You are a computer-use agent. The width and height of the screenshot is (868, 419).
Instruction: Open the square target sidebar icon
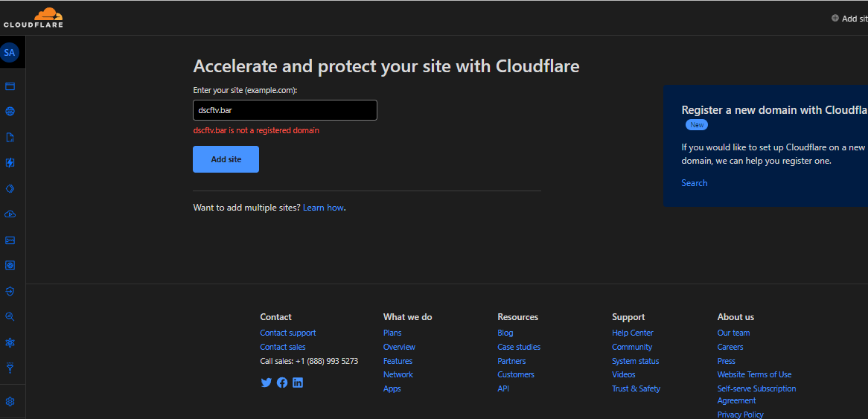click(10, 266)
